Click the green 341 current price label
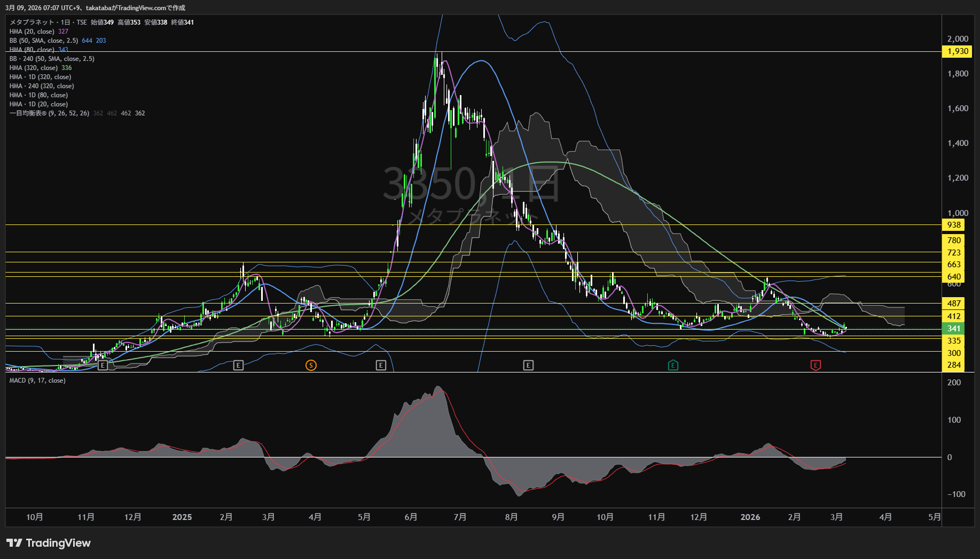 pos(954,329)
